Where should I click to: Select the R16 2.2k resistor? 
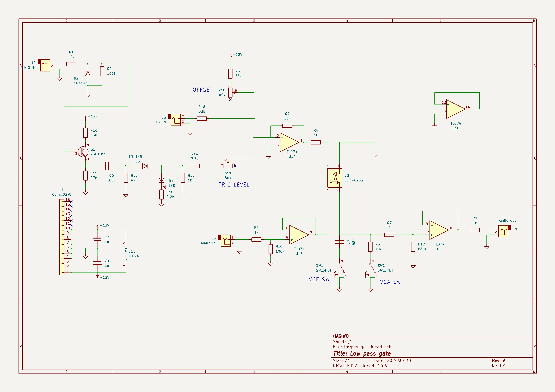tap(161, 194)
